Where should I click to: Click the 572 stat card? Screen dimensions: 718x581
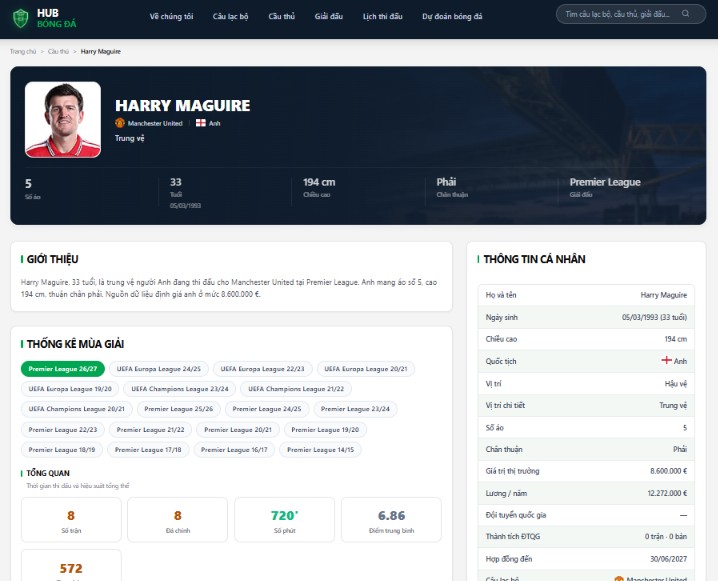[71, 566]
